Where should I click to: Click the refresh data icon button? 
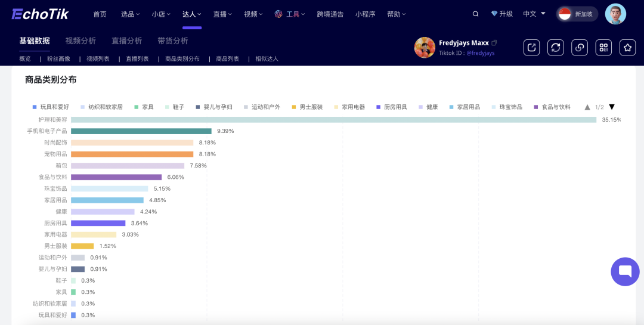click(556, 48)
